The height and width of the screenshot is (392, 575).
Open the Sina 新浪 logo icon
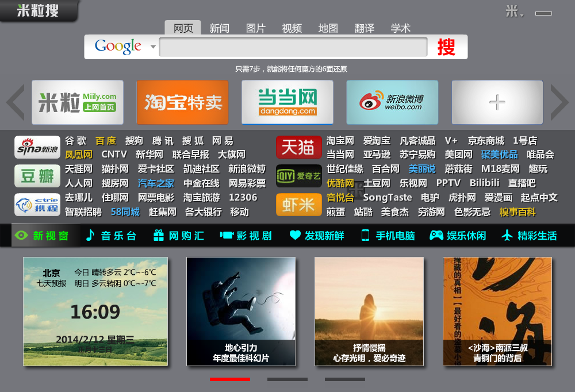(x=37, y=147)
